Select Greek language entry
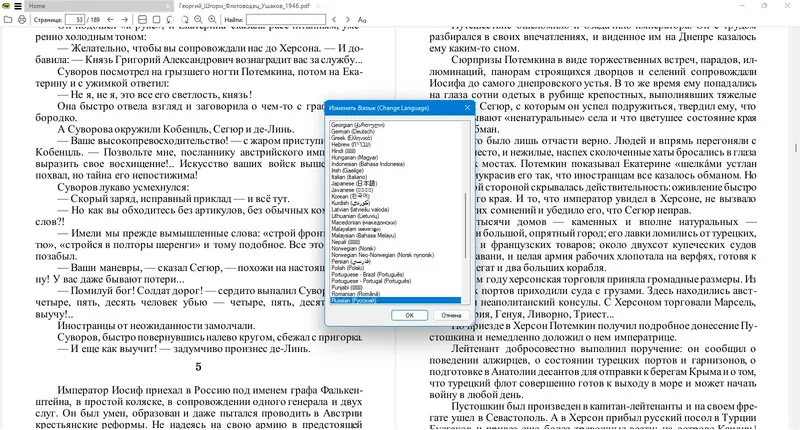Screen dimensions: 800x430 pos(352,138)
